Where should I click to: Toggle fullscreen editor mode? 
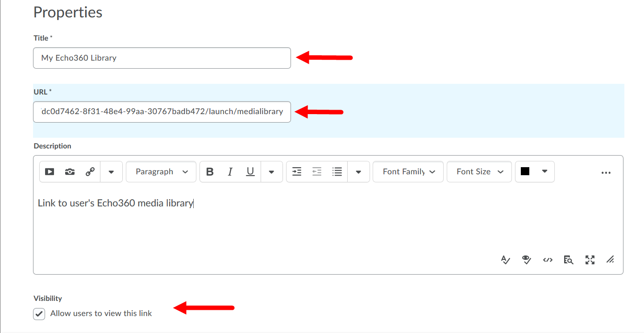pyautogui.click(x=590, y=260)
